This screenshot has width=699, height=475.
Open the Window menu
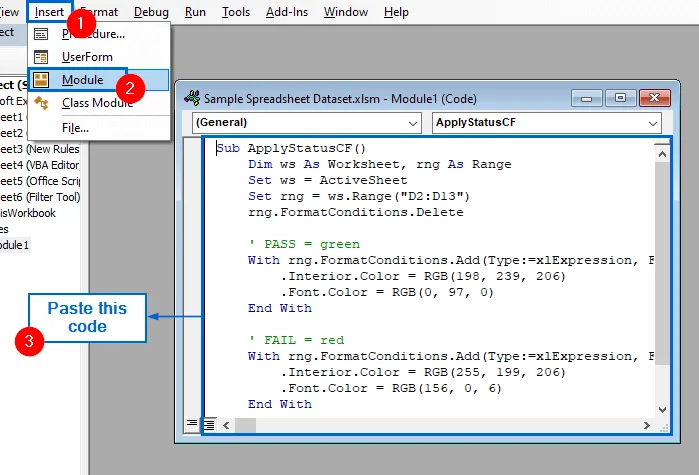pos(345,12)
